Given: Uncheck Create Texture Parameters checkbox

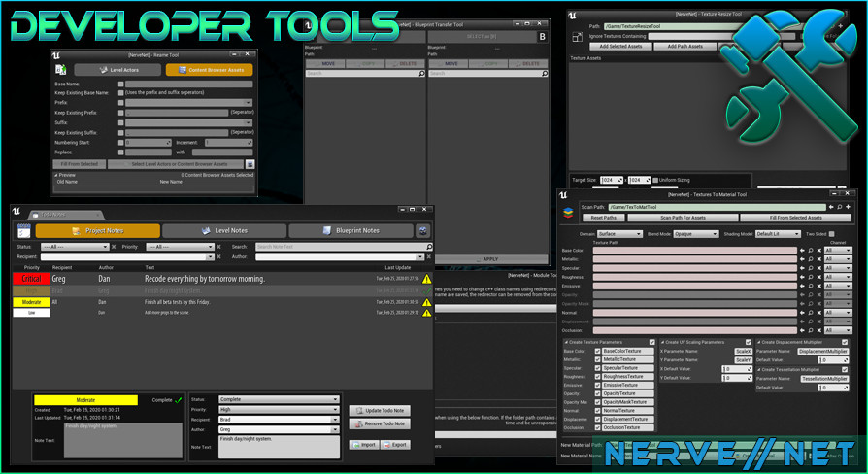Looking at the screenshot, I should pos(652,342).
